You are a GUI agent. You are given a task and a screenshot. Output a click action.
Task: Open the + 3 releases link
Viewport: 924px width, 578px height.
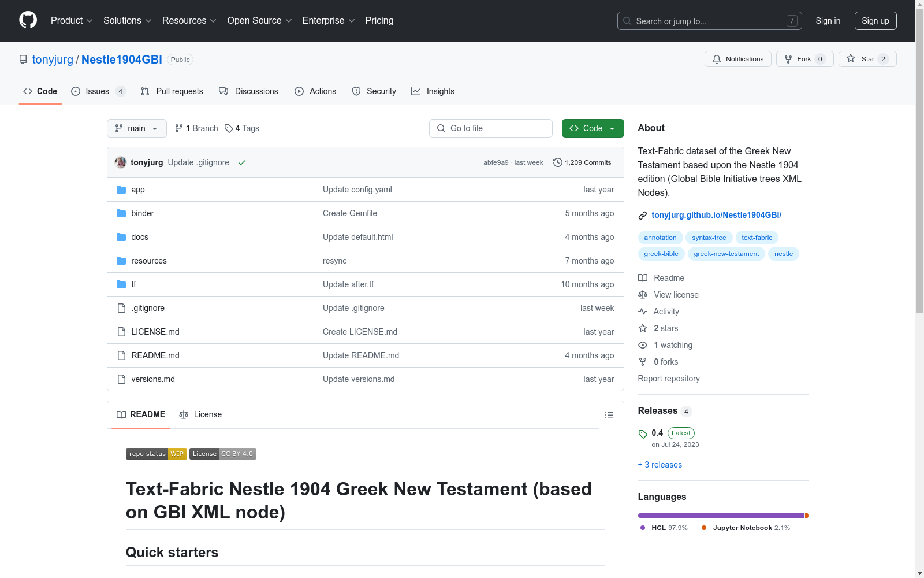point(660,465)
